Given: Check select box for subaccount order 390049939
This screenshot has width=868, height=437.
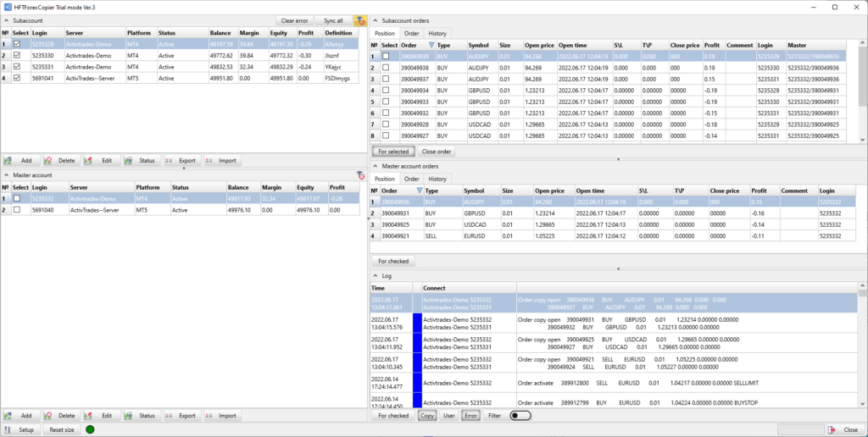Looking at the screenshot, I should [x=386, y=57].
